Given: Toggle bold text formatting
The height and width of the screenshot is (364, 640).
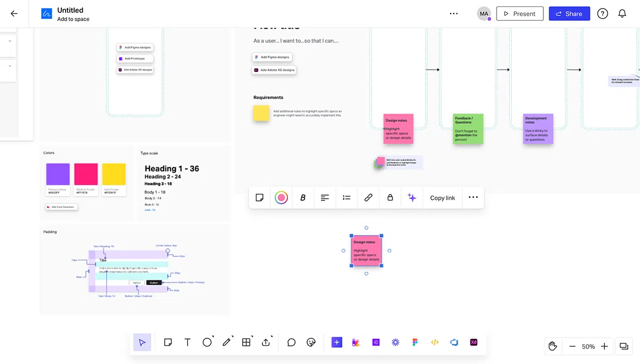Looking at the screenshot, I should pyautogui.click(x=303, y=198).
